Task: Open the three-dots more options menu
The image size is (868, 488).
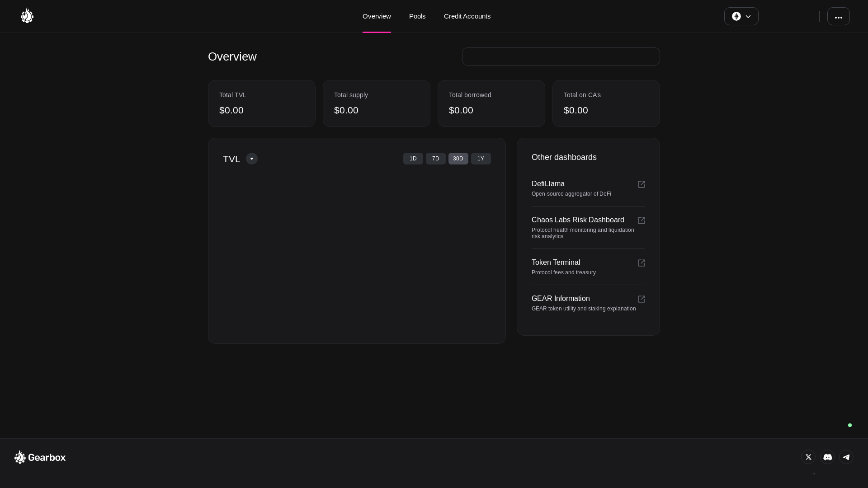Action: 838,16
